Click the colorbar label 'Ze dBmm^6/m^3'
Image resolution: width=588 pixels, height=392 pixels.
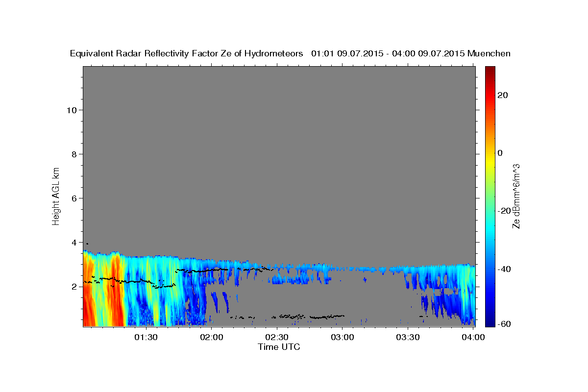coord(515,196)
